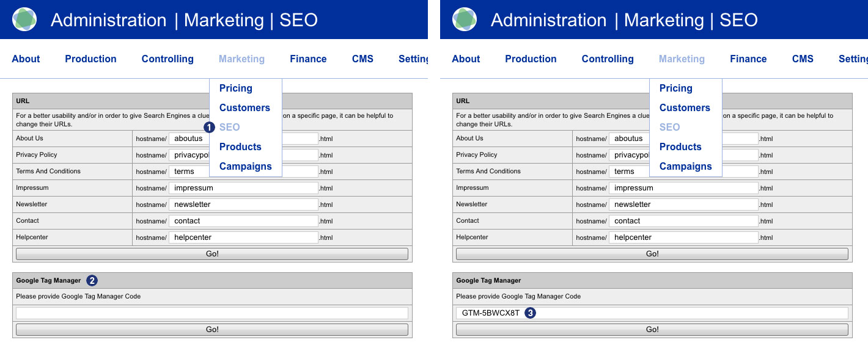Switch to CMS in the left navigation bar

pyautogui.click(x=362, y=59)
